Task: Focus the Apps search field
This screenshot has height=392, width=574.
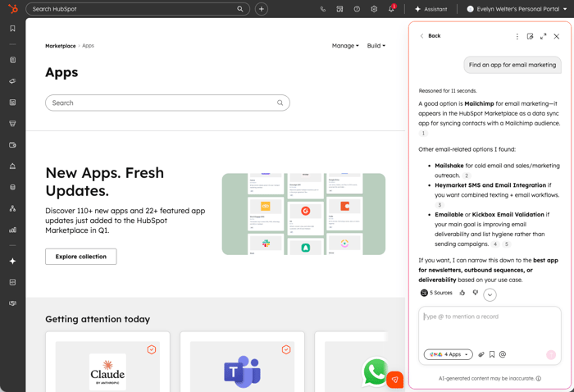Action: [167, 103]
